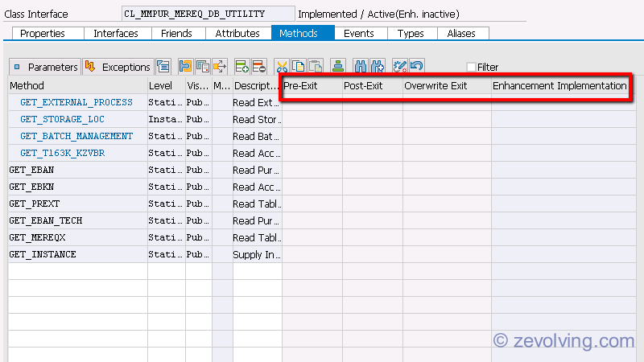The image size is (644, 362).
Task: Click the Pre-Exit cell for GET_EBAN
Action: [312, 170]
